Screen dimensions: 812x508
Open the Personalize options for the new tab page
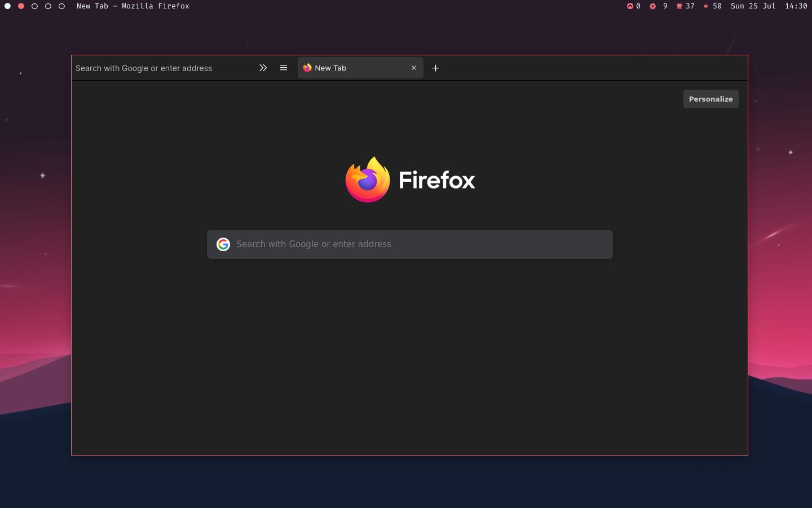[710, 99]
